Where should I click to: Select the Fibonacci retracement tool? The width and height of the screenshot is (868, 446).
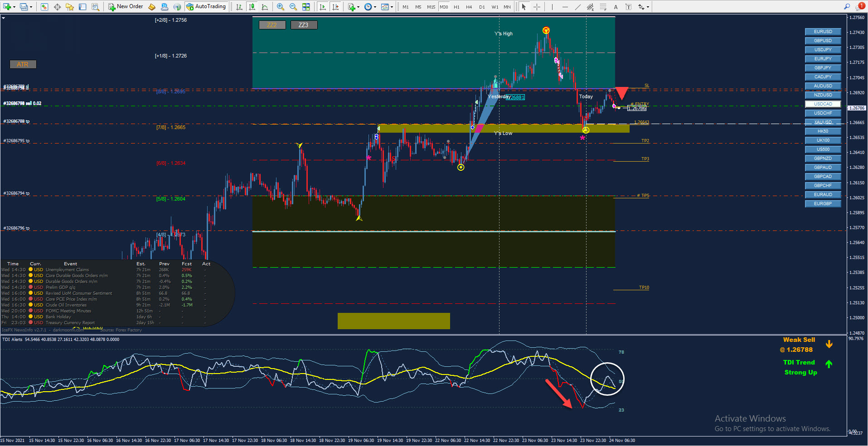[603, 7]
